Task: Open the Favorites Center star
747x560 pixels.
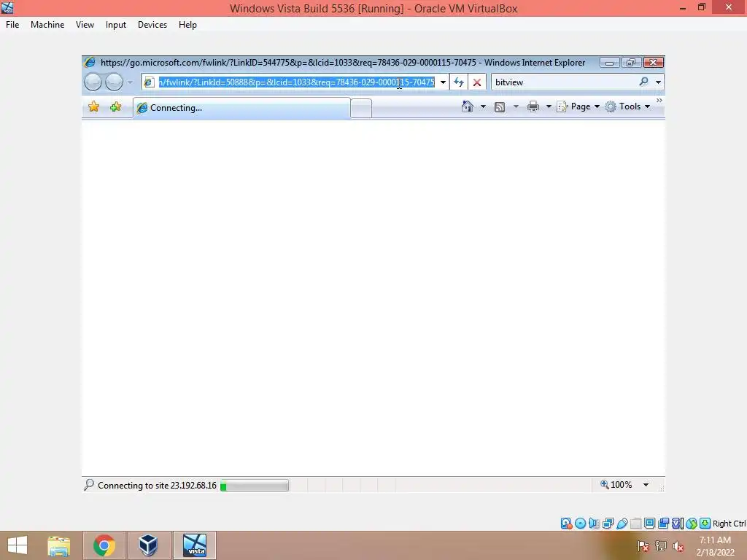Action: (x=94, y=106)
